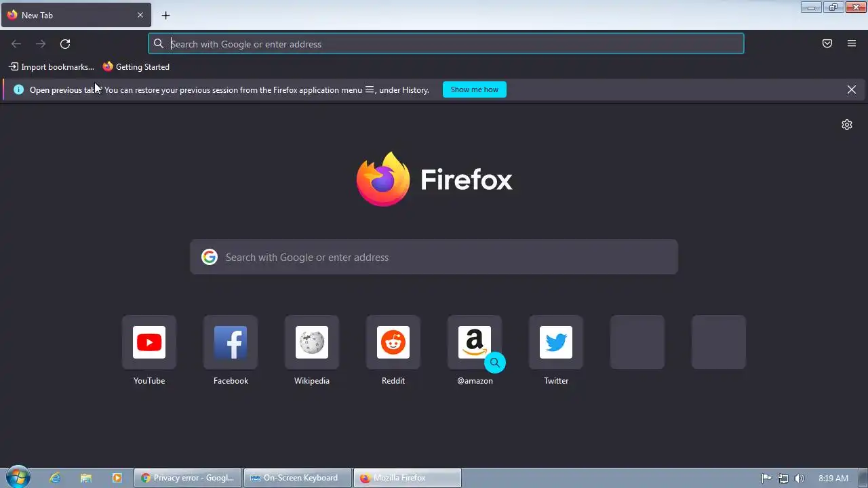Open the volume speaker tray icon
This screenshot has height=488, width=868.
pyautogui.click(x=800, y=479)
